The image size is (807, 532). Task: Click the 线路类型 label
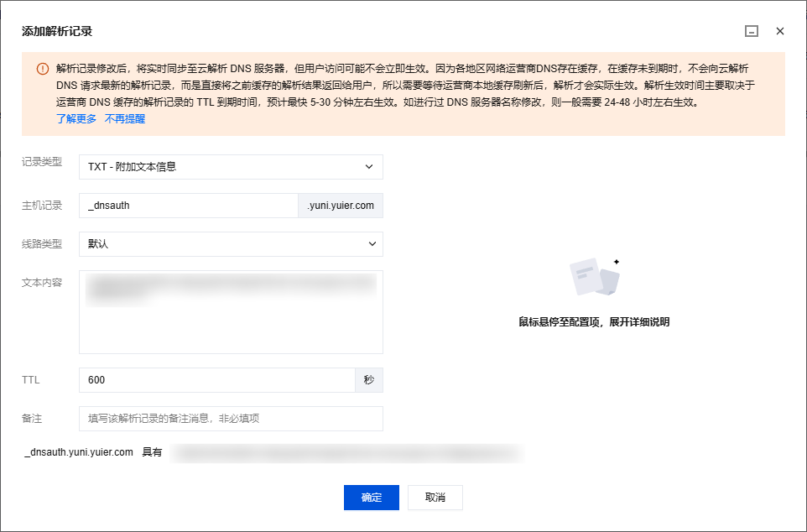[42, 244]
